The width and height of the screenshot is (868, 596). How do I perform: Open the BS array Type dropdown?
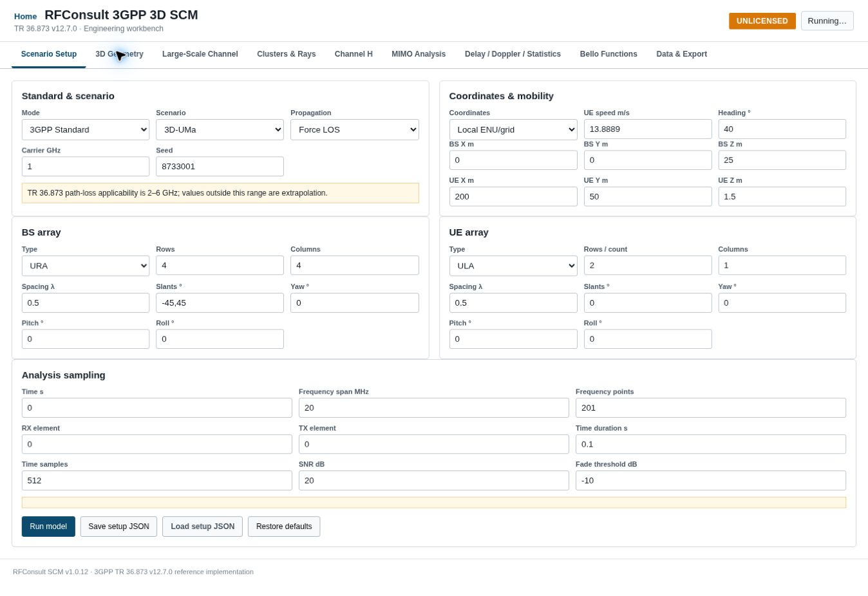(x=86, y=266)
